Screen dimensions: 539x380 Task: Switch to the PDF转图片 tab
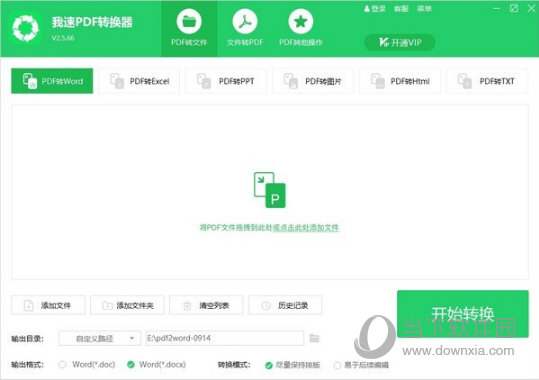(x=313, y=81)
